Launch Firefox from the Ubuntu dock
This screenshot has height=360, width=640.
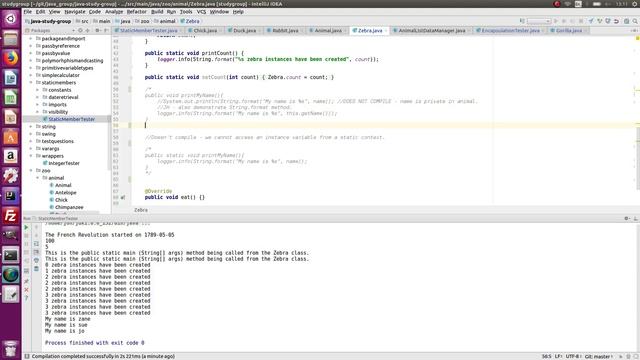[11, 58]
